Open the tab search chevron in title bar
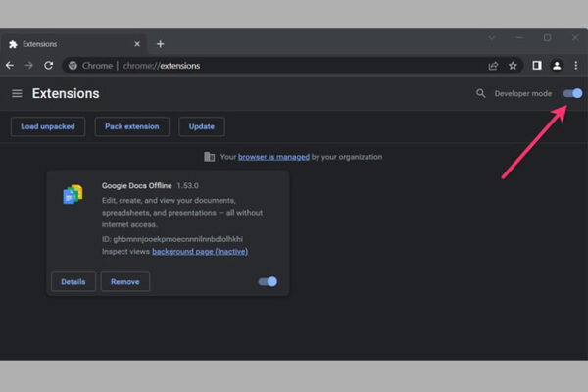This screenshot has width=588, height=392. pyautogui.click(x=492, y=37)
